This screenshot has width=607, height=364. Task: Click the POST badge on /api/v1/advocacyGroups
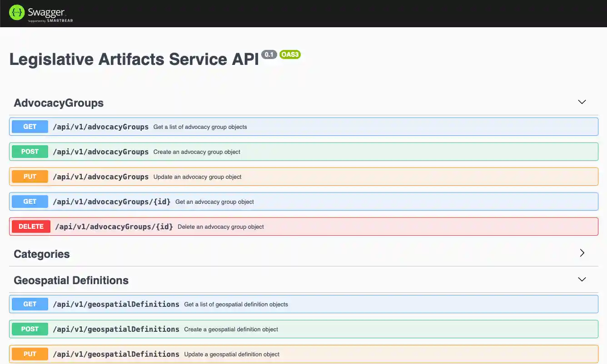point(30,151)
